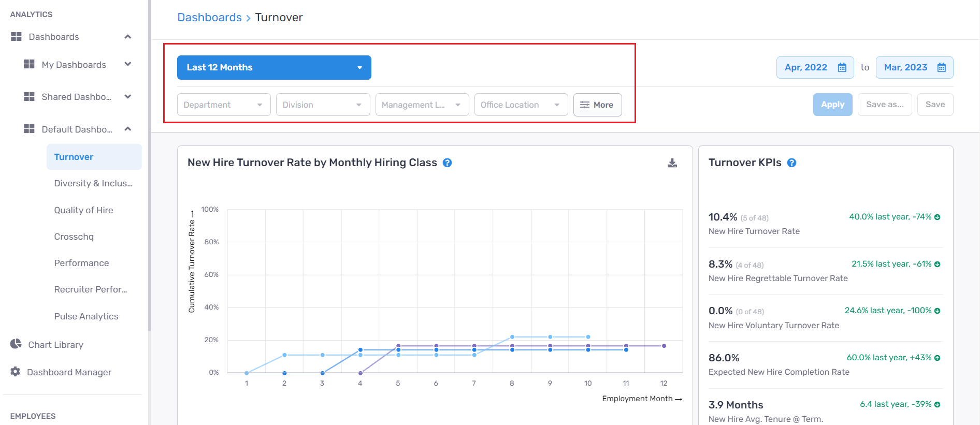Viewport: 980px width, 425px height.
Task: Click the Dashboards grid icon in sidebar
Action: click(16, 37)
